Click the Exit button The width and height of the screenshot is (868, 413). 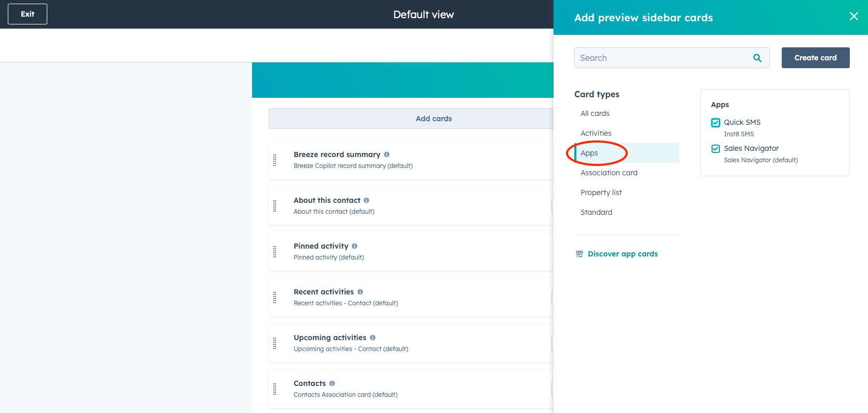click(x=28, y=14)
